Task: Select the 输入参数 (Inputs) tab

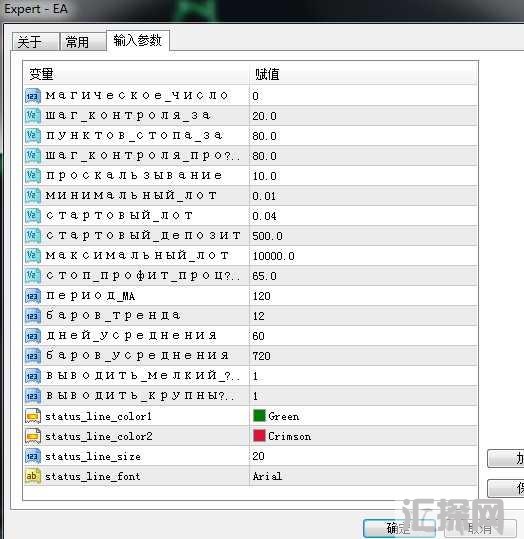Action: pyautogui.click(x=138, y=41)
